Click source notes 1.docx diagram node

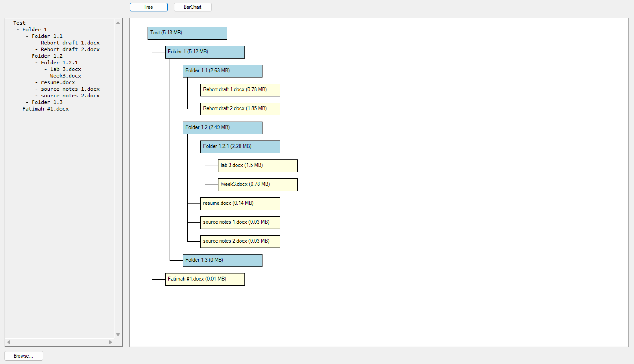[240, 222]
